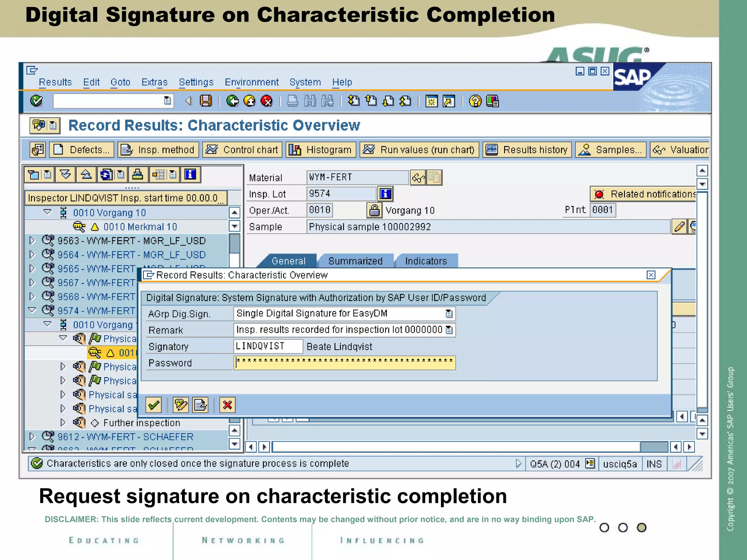
Task: Click the Material field WYM-FERT
Action: coord(357,178)
